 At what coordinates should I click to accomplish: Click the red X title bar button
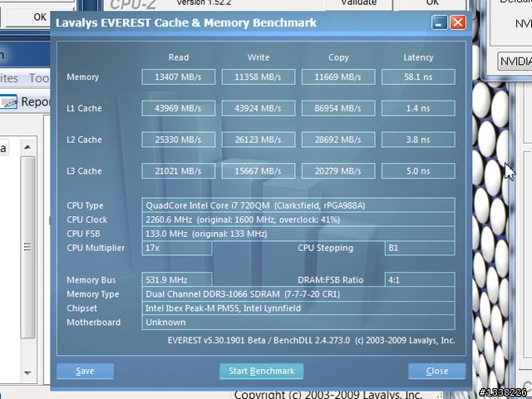(x=458, y=22)
